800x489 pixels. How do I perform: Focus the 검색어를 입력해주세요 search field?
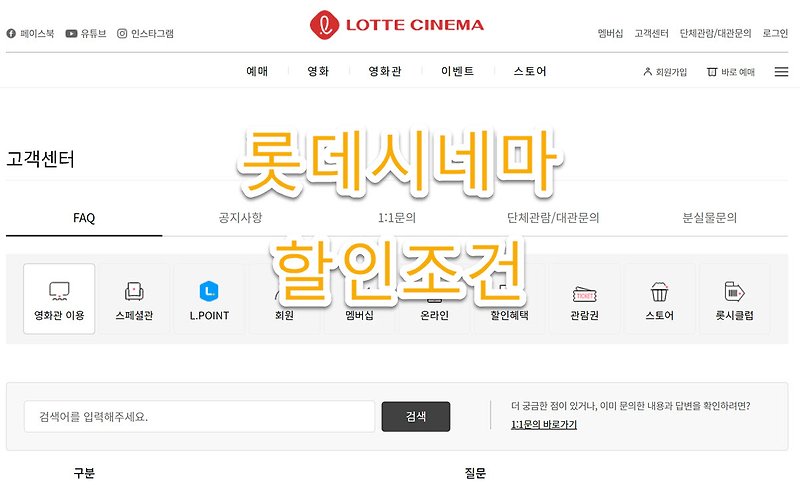point(199,417)
